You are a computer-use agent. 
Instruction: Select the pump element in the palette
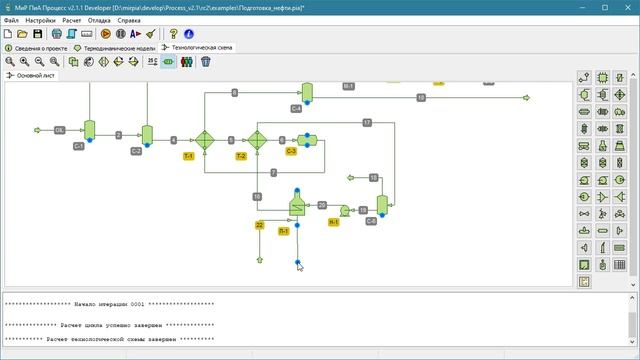tap(584, 180)
